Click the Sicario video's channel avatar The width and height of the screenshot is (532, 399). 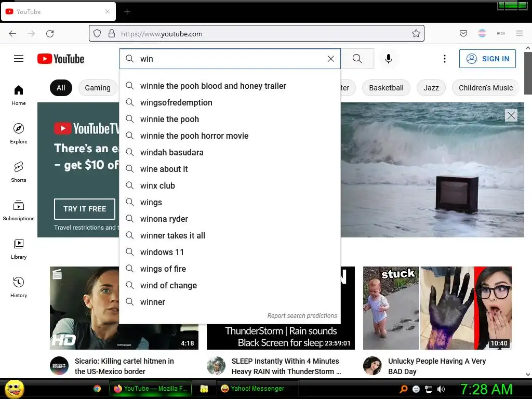59,365
